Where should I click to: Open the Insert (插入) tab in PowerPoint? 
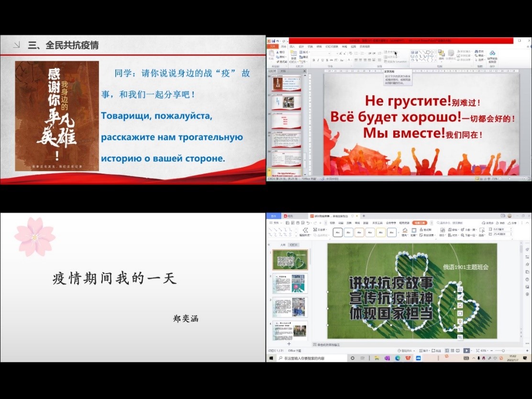[x=292, y=46]
